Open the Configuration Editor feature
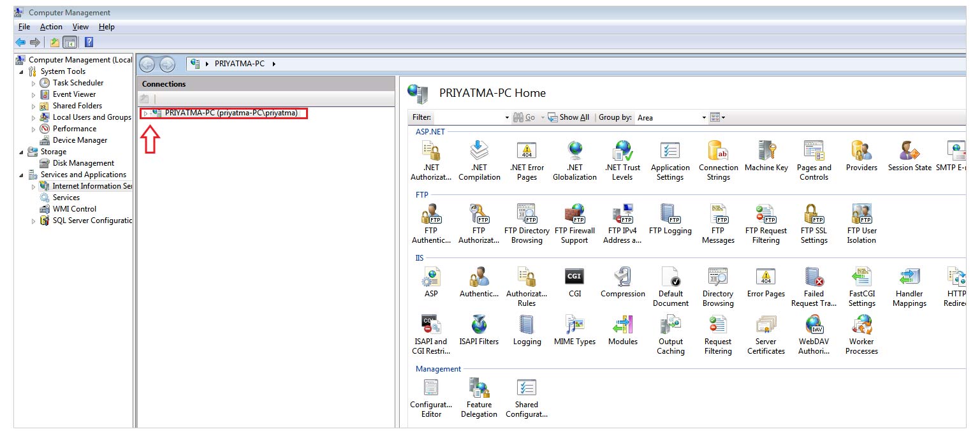Image resolution: width=980 pixels, height=434 pixels. tap(431, 398)
